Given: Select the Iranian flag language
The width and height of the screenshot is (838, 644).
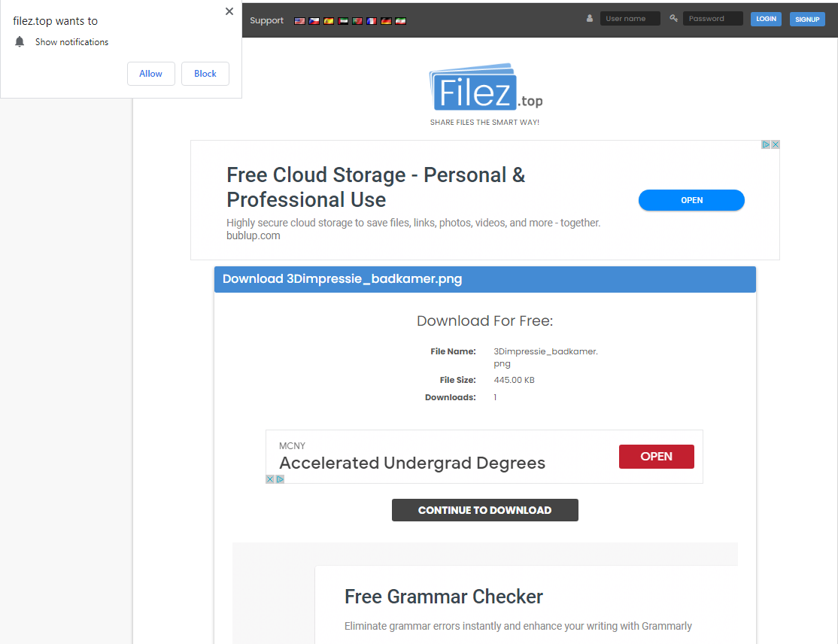Looking at the screenshot, I should coord(400,21).
